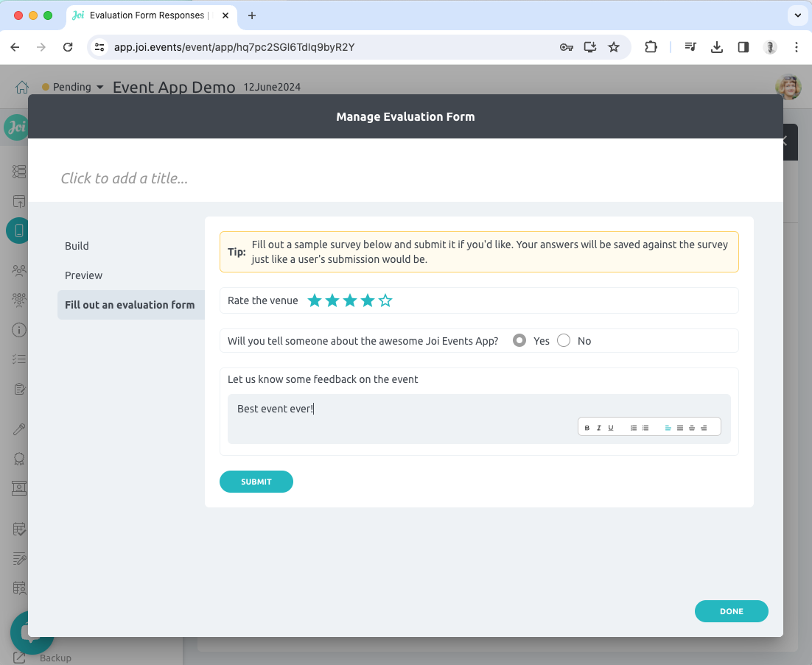Image resolution: width=812 pixels, height=665 pixels.
Task: Reload the current page
Action: (68, 47)
